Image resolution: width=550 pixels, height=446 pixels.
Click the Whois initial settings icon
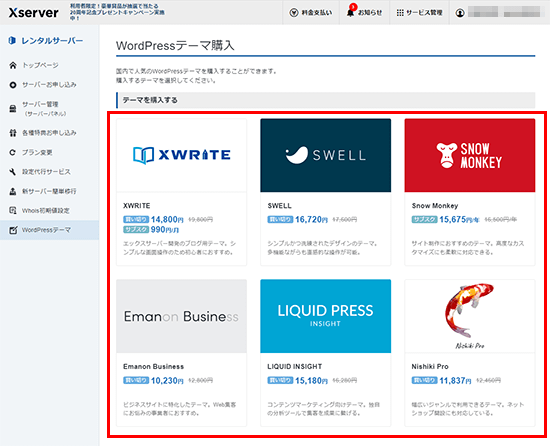click(13, 210)
